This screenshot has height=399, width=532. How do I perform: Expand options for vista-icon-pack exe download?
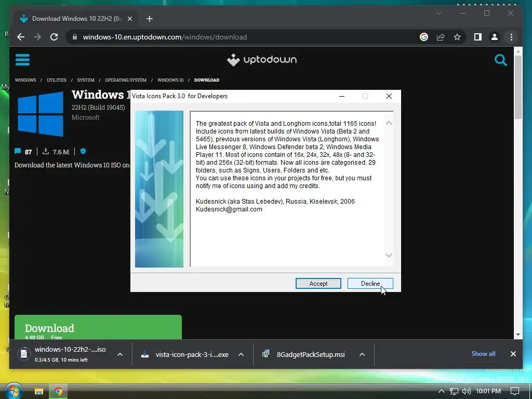pos(241,354)
